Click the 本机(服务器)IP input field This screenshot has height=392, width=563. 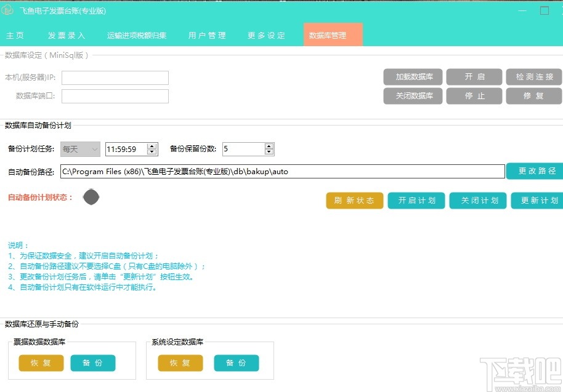[115, 78]
